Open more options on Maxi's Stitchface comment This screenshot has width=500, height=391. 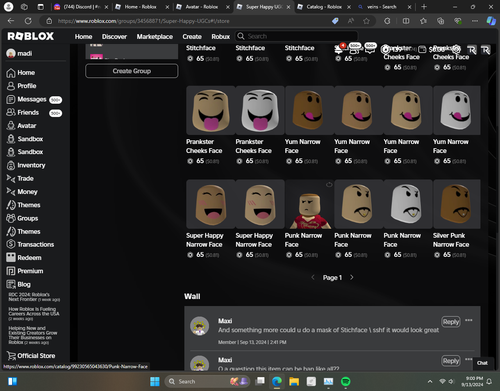pyautogui.click(x=469, y=320)
